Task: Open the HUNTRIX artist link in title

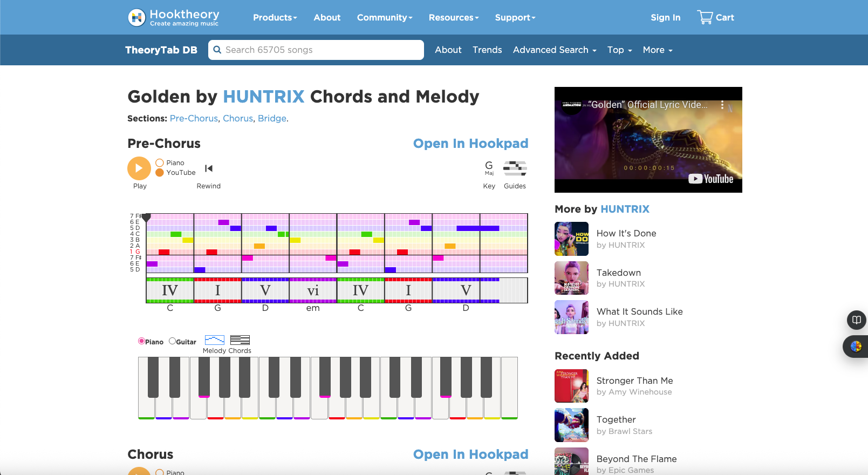Action: 264,97
